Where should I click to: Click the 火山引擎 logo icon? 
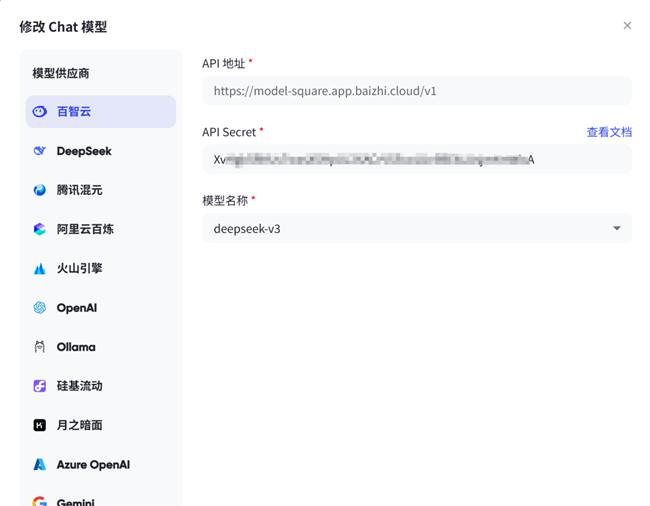click(39, 269)
